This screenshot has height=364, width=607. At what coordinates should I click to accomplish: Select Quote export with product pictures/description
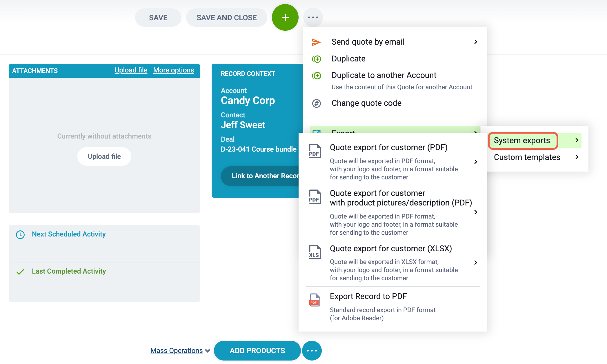point(401,198)
